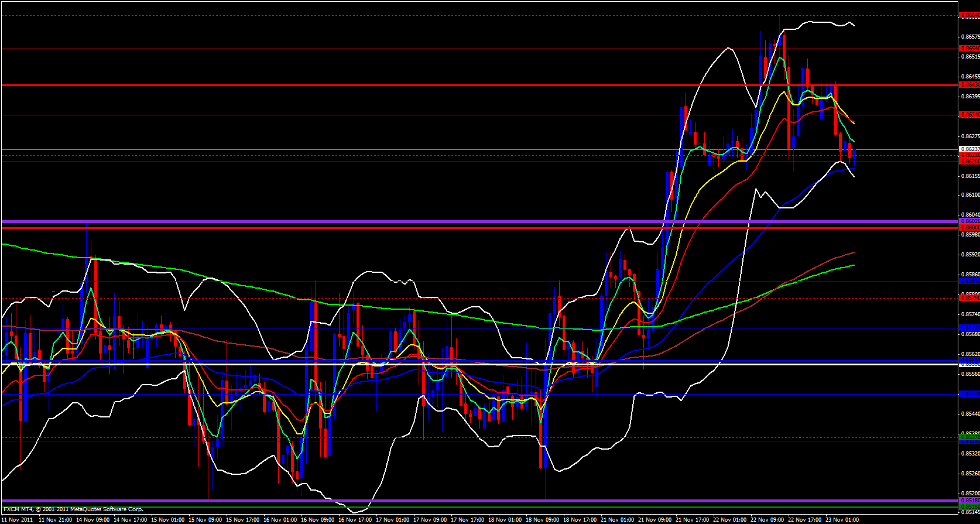The height and width of the screenshot is (524, 980).
Task: Select the 18 Nov 09:00 time marker
Action: (543, 519)
